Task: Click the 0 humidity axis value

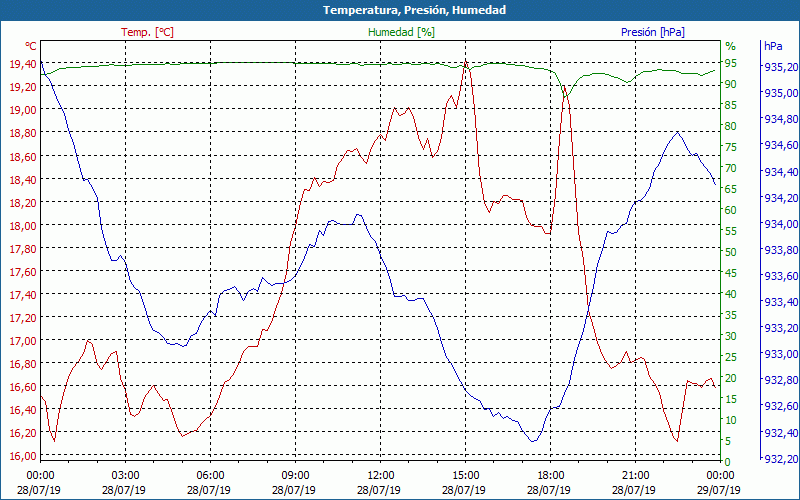Action: pos(728,462)
